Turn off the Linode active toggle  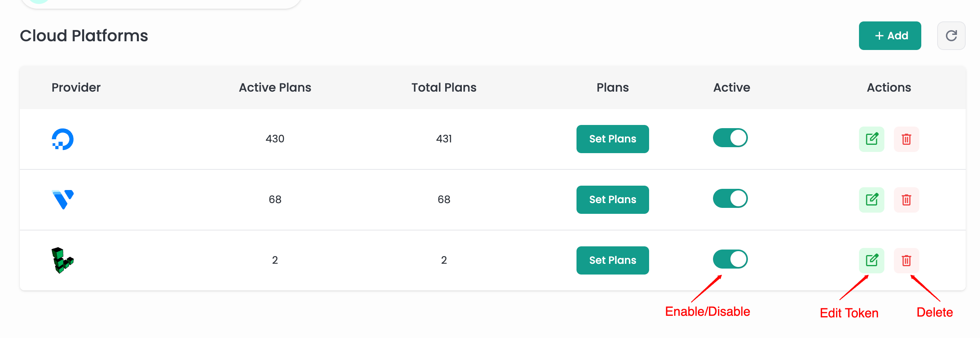730,259
